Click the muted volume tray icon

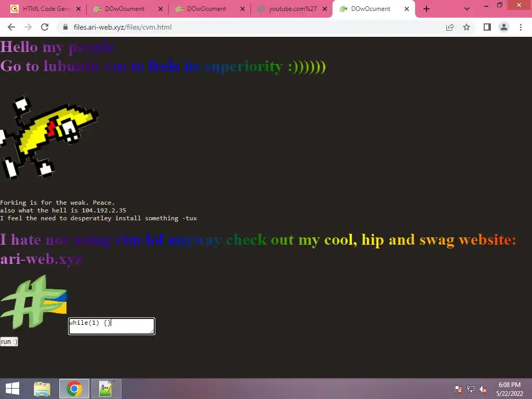coord(483,389)
